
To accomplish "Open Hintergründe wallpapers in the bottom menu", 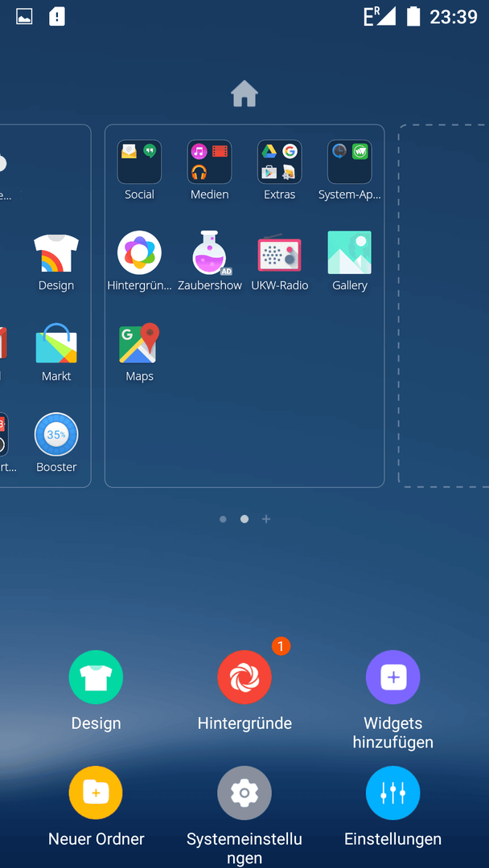I will point(244,677).
